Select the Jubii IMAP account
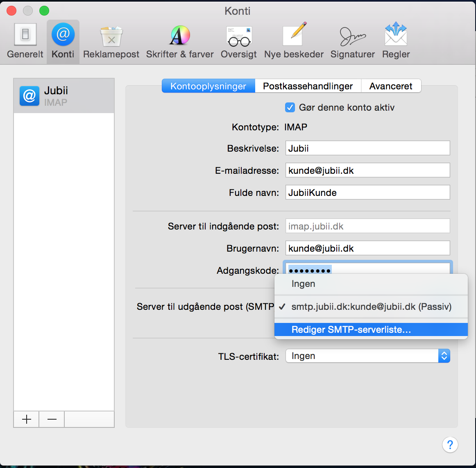 click(64, 96)
